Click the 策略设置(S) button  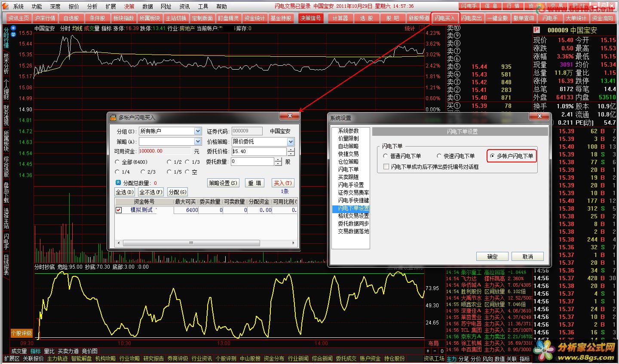223,183
